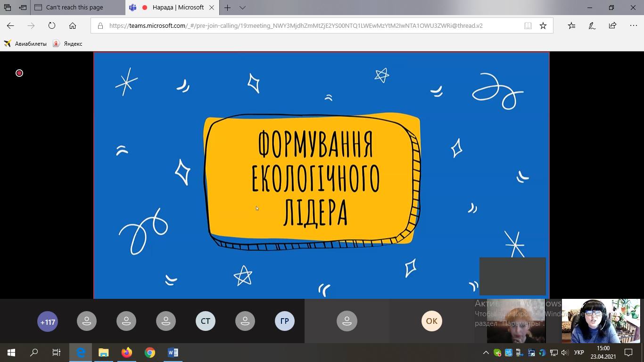This screenshot has height=362, width=644.
Task: Click the Add notes pen icon
Action: point(592,26)
